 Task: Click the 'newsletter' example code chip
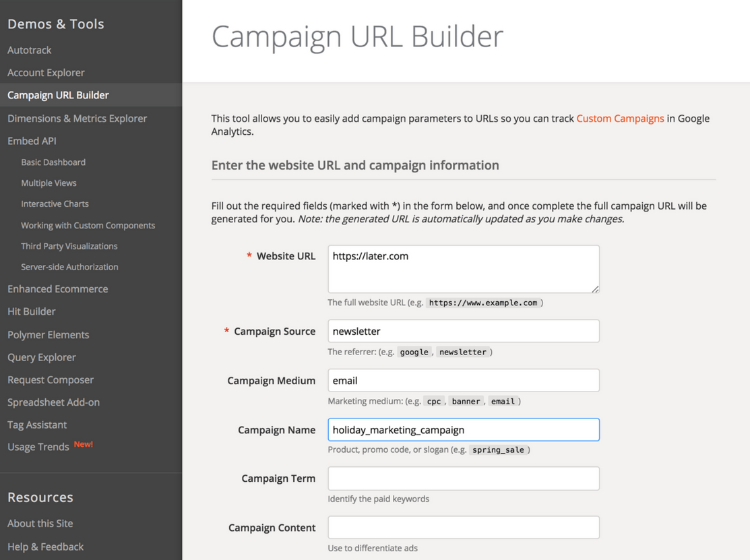tap(462, 352)
